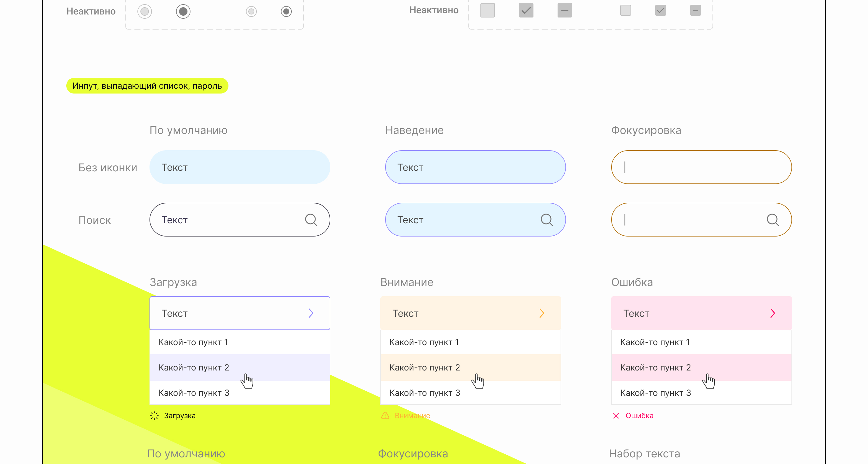Click the large disabled indeterminate checkbox
The width and height of the screenshot is (868, 464).
pos(565,11)
